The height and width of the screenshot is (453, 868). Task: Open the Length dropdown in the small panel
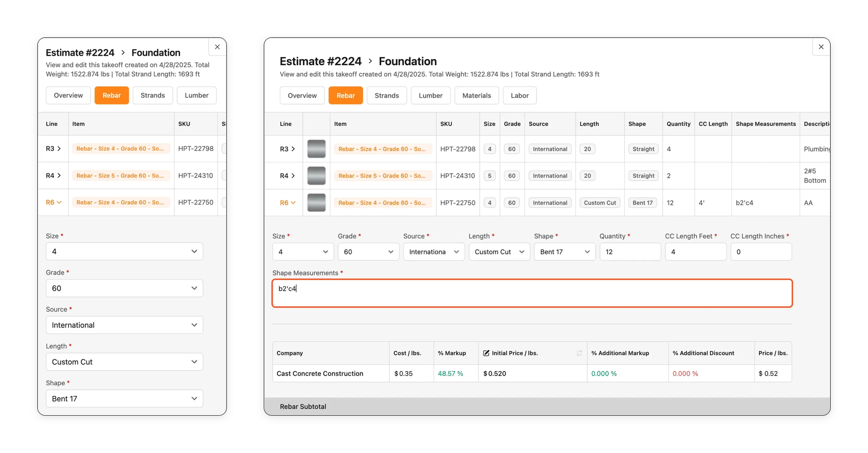tap(124, 362)
